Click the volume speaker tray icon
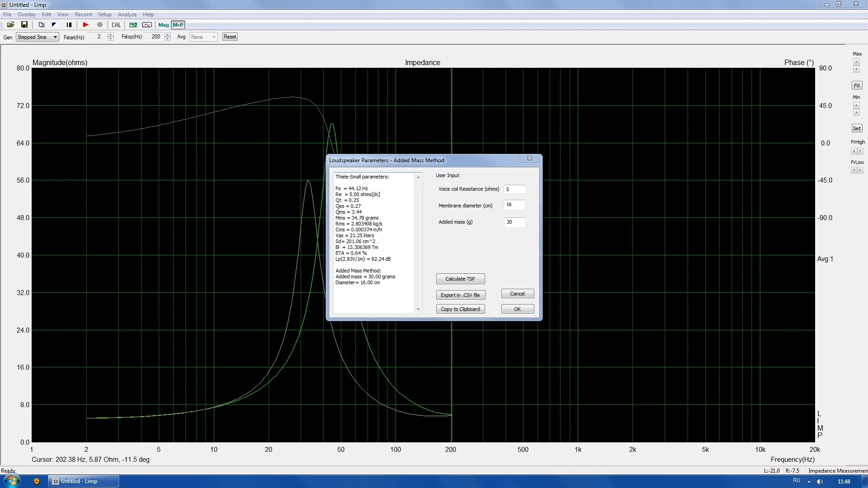Viewport: 868px width, 488px height. 820,481
